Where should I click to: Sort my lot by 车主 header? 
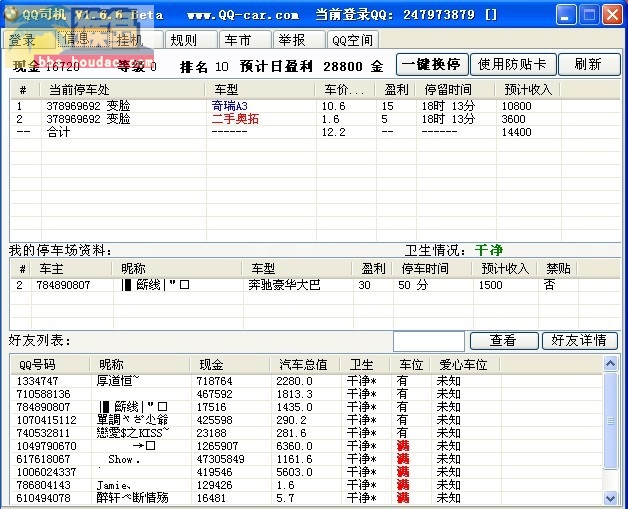coord(71,268)
